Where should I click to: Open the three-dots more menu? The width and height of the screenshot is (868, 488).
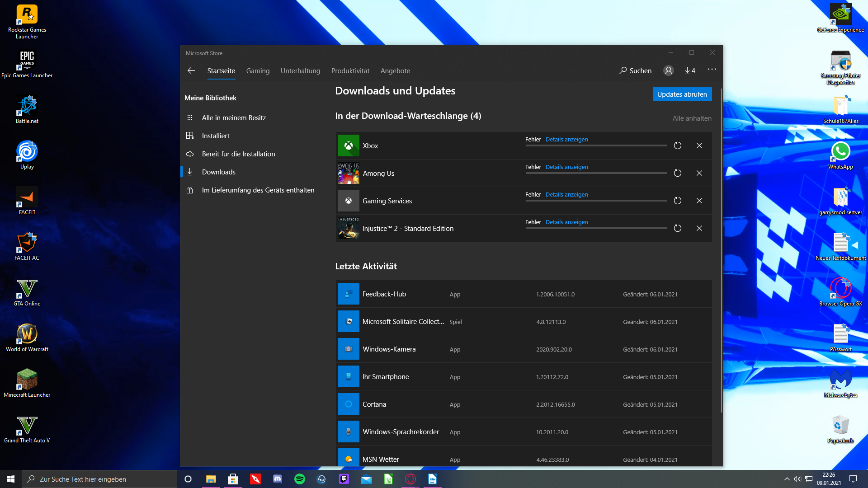(712, 69)
